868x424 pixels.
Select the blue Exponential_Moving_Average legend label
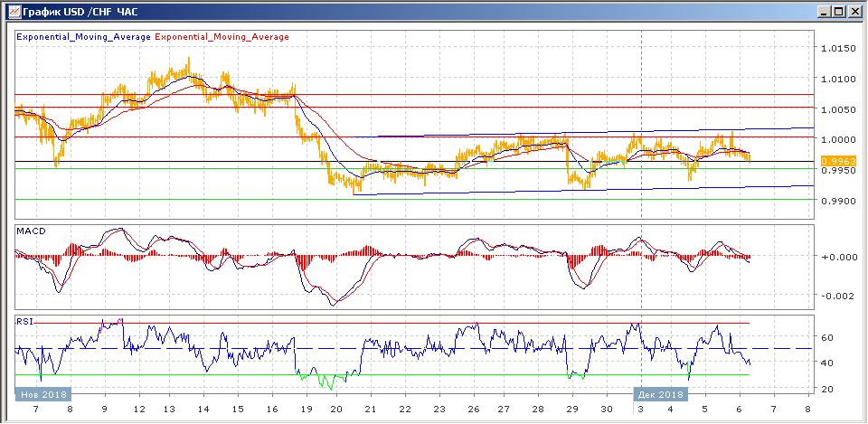[x=83, y=37]
